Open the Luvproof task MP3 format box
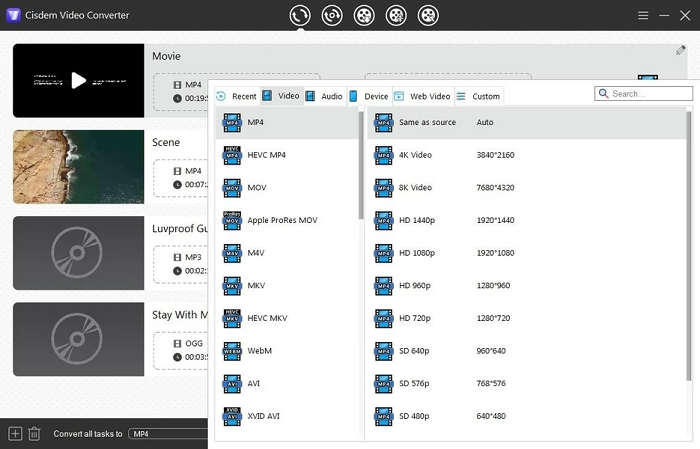This screenshot has width=700, height=449. pyautogui.click(x=181, y=264)
